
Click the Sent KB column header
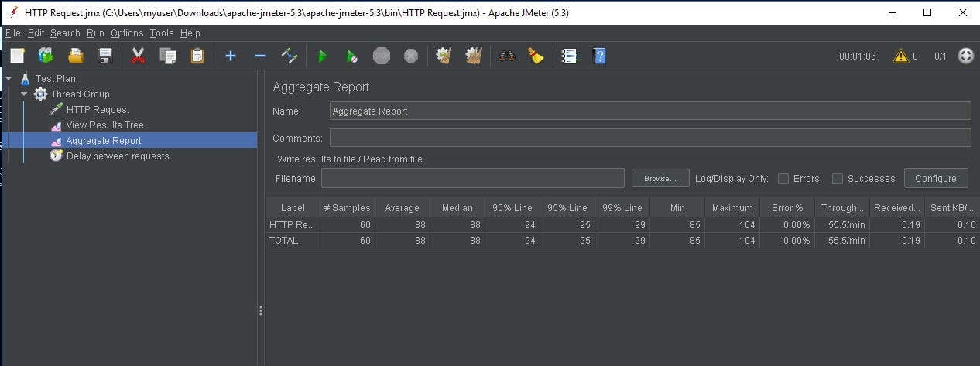coord(952,207)
